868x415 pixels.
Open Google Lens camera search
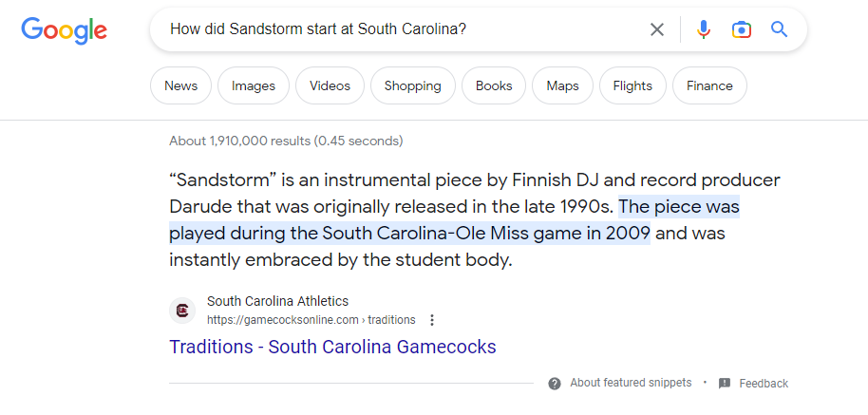(x=742, y=29)
